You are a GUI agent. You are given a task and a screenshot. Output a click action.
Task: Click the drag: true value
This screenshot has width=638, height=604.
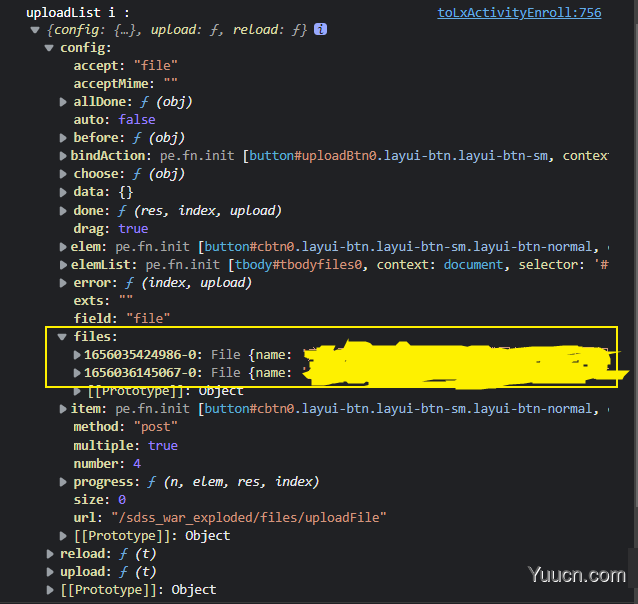tap(133, 229)
